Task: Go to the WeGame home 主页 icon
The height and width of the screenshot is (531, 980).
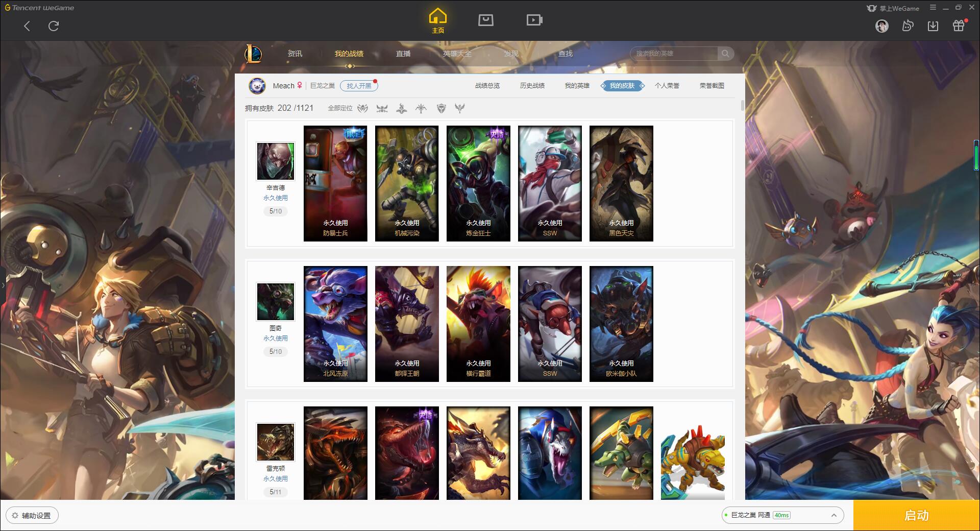Action: pyautogui.click(x=437, y=21)
